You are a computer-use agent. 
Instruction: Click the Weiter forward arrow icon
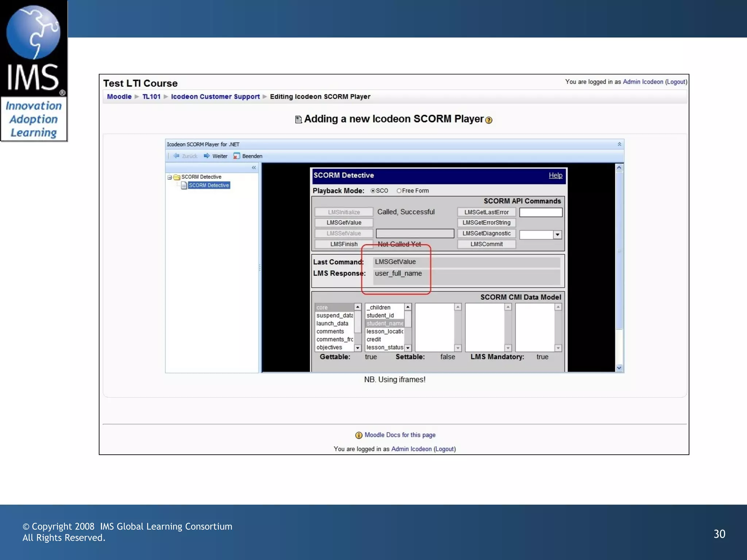pos(207,156)
